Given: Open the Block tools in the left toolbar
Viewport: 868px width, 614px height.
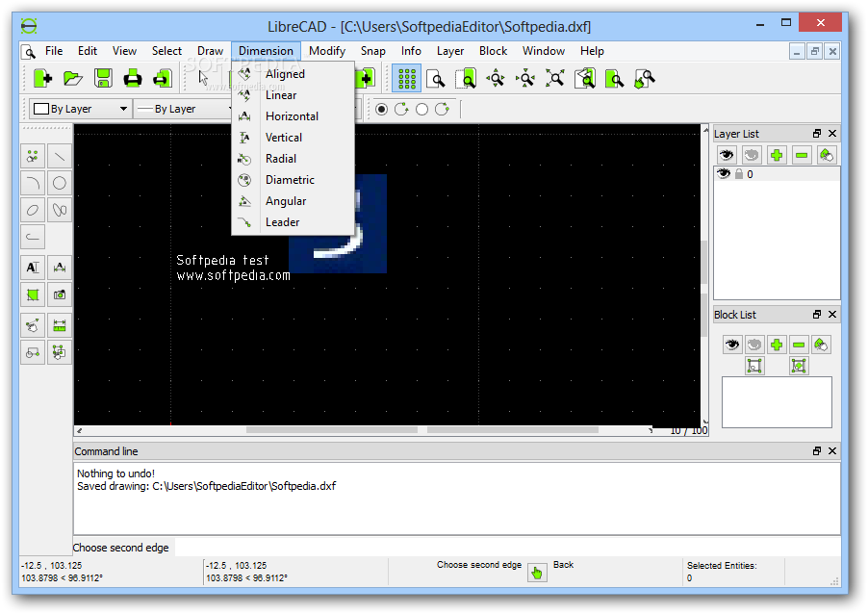Looking at the screenshot, I should point(33,351).
